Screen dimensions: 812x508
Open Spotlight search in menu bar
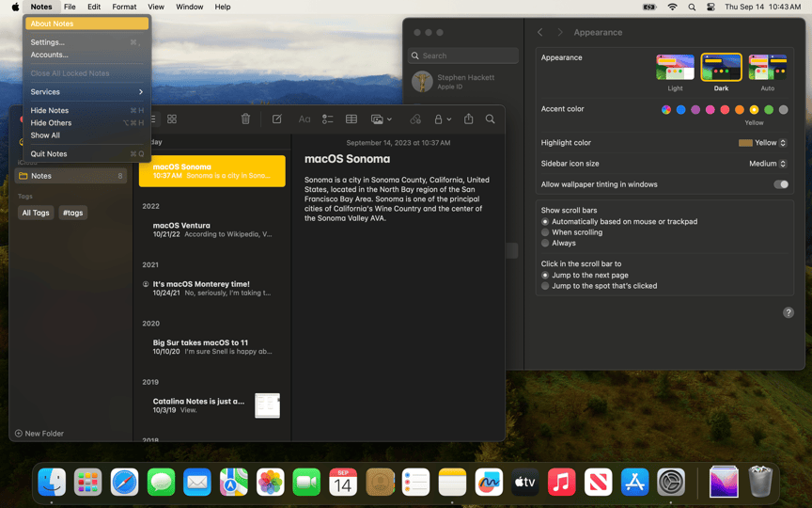tap(692, 7)
